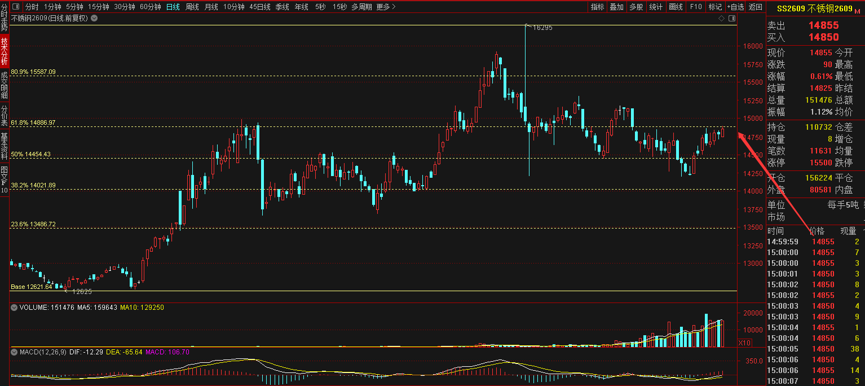865x386 pixels.
Task: Expand 更多 periods menu
Action: [386, 7]
